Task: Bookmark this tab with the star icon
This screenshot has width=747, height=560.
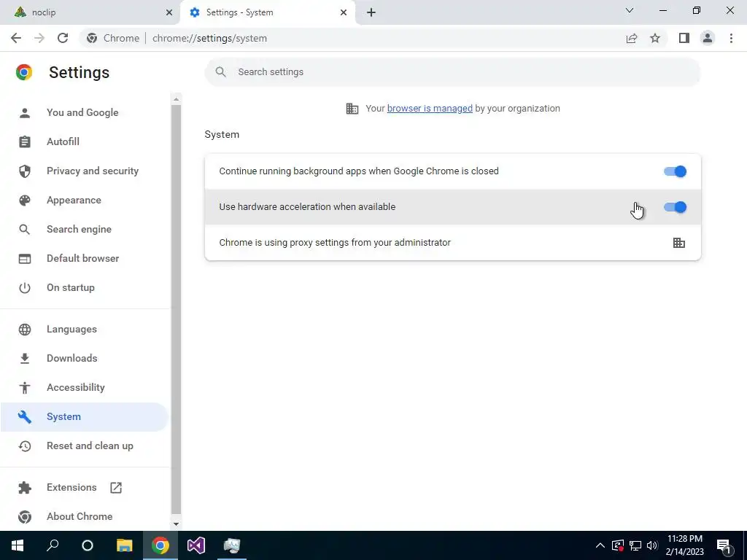Action: coord(655,38)
